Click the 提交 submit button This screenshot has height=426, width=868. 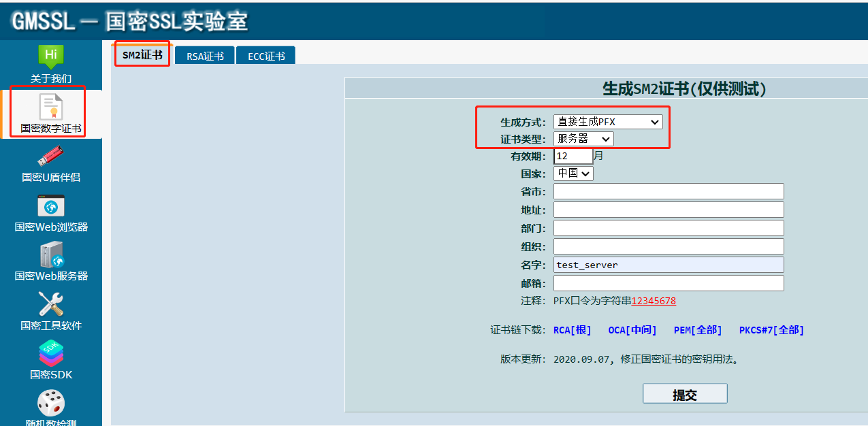tap(684, 393)
